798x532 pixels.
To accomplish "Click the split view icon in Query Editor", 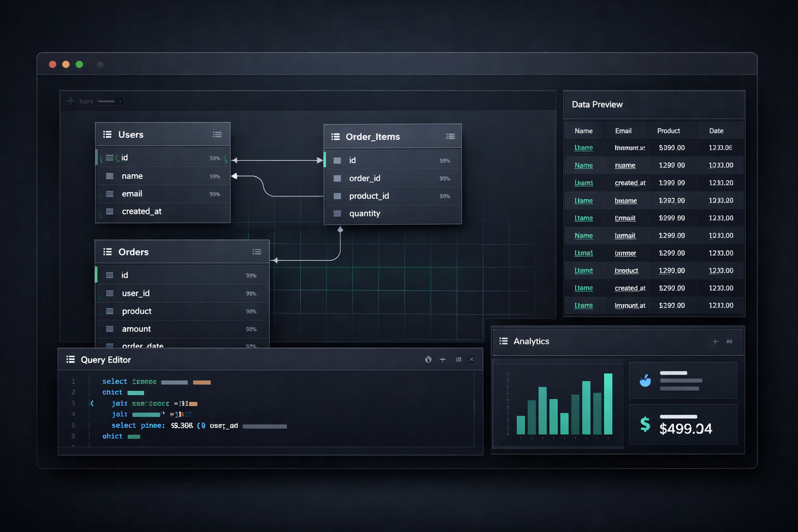I will pyautogui.click(x=459, y=360).
